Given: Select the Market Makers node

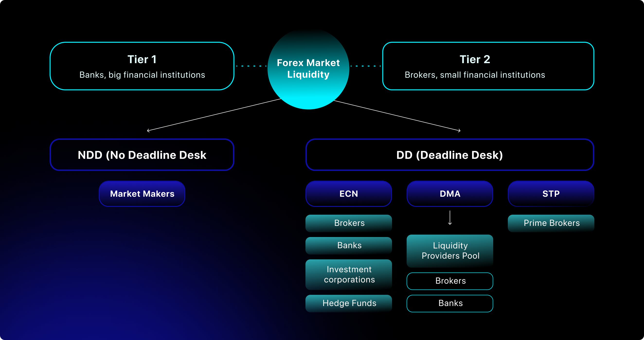Looking at the screenshot, I should click(142, 194).
